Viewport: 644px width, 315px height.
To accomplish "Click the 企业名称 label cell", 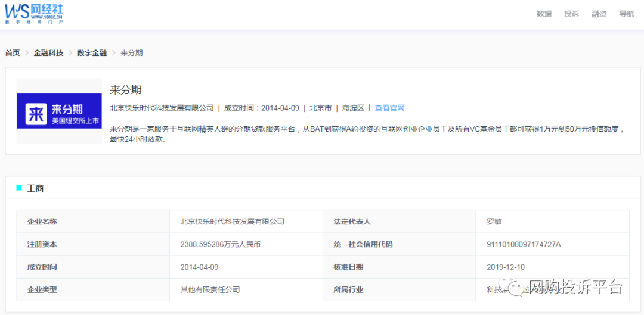I will [93, 222].
